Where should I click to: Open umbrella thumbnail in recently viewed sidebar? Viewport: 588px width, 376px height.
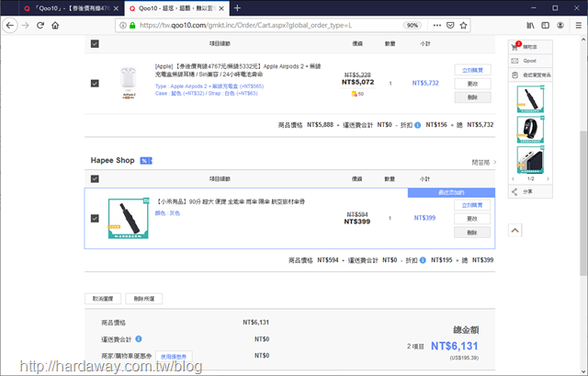(x=530, y=99)
